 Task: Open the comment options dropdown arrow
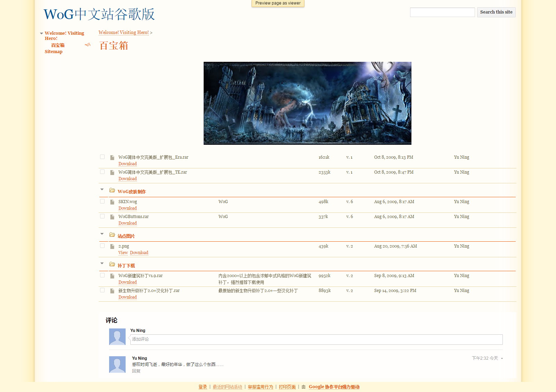502,358
